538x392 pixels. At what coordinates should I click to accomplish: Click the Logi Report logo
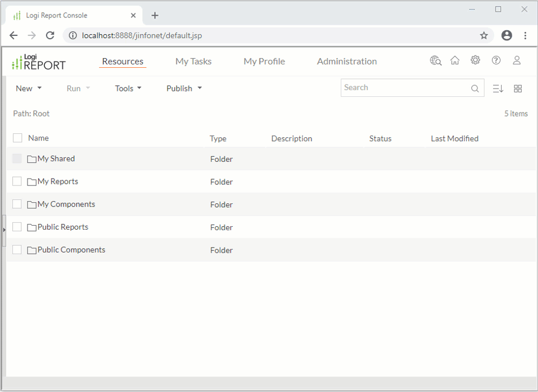(x=38, y=62)
